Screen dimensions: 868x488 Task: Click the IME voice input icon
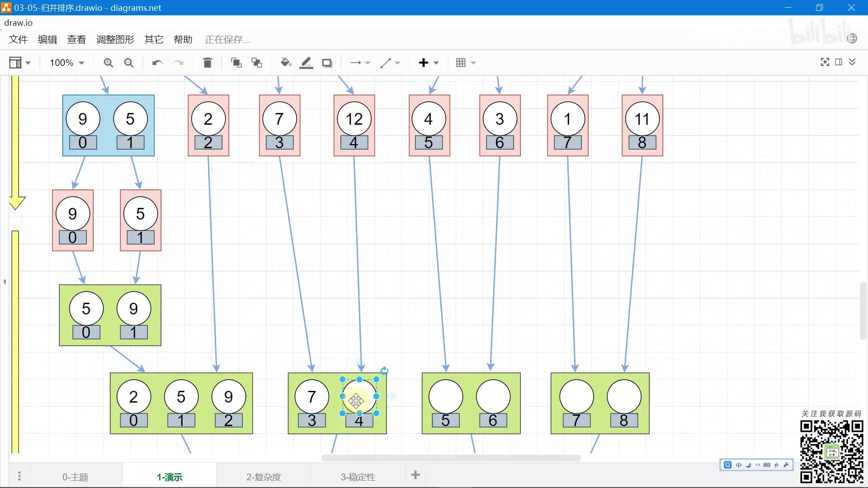coord(777,465)
